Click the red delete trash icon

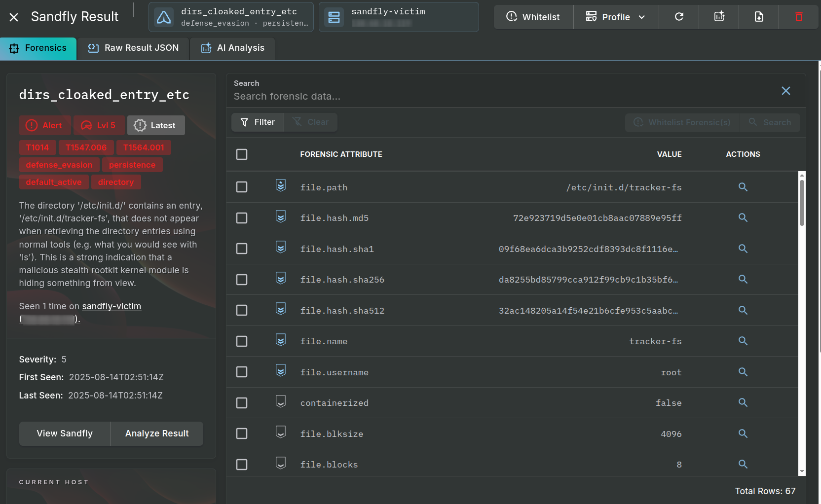(799, 17)
